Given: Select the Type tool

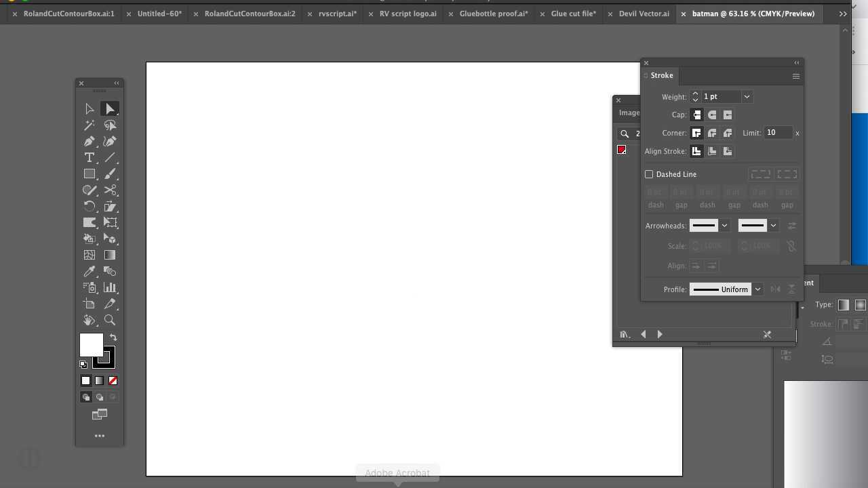Looking at the screenshot, I should [x=89, y=157].
